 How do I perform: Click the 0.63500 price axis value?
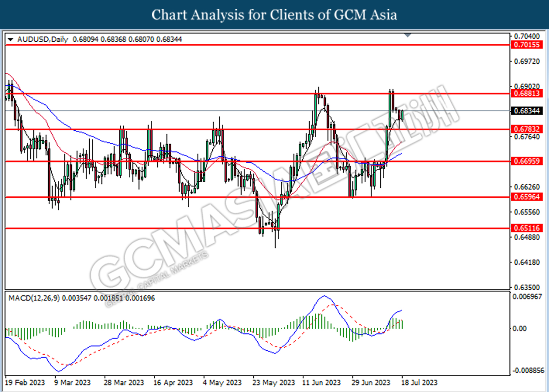click(527, 287)
